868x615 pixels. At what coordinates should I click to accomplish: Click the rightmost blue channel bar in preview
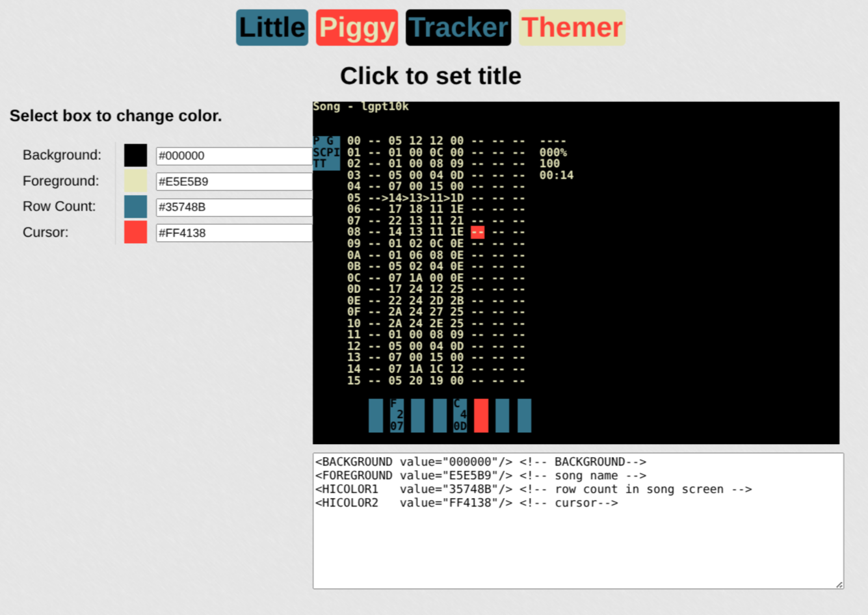(x=524, y=415)
